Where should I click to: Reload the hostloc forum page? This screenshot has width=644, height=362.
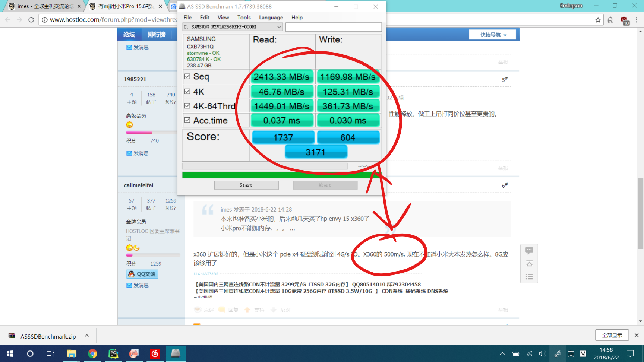coord(31,20)
